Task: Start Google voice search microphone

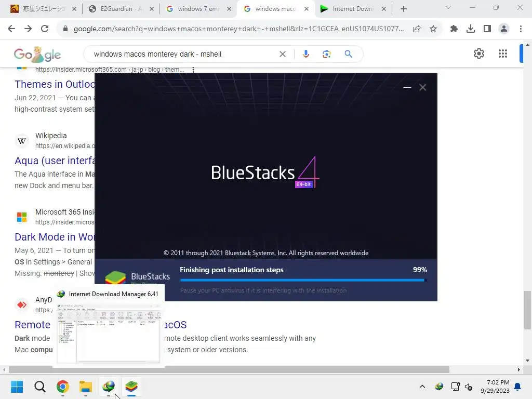Action: (x=305, y=54)
